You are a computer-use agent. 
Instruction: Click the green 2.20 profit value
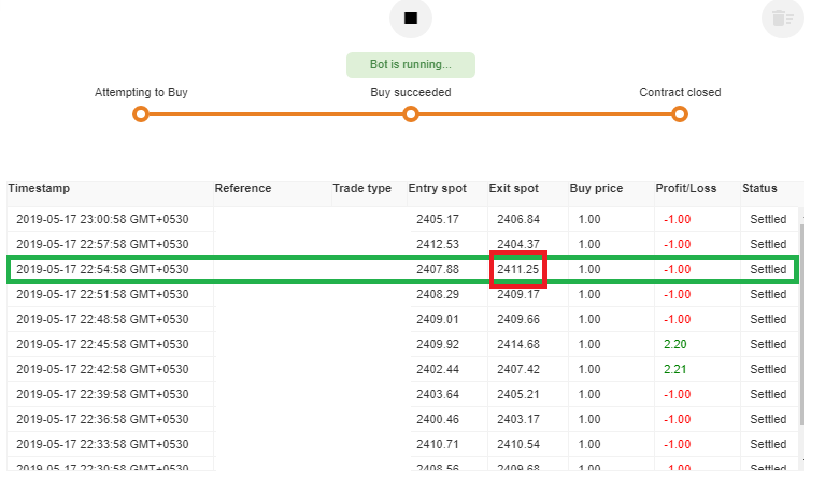[x=675, y=344]
